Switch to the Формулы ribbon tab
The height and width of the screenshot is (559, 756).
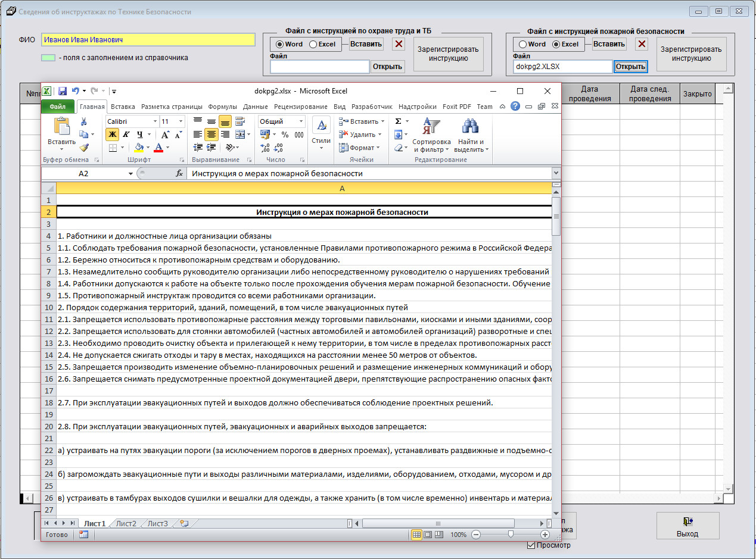223,107
